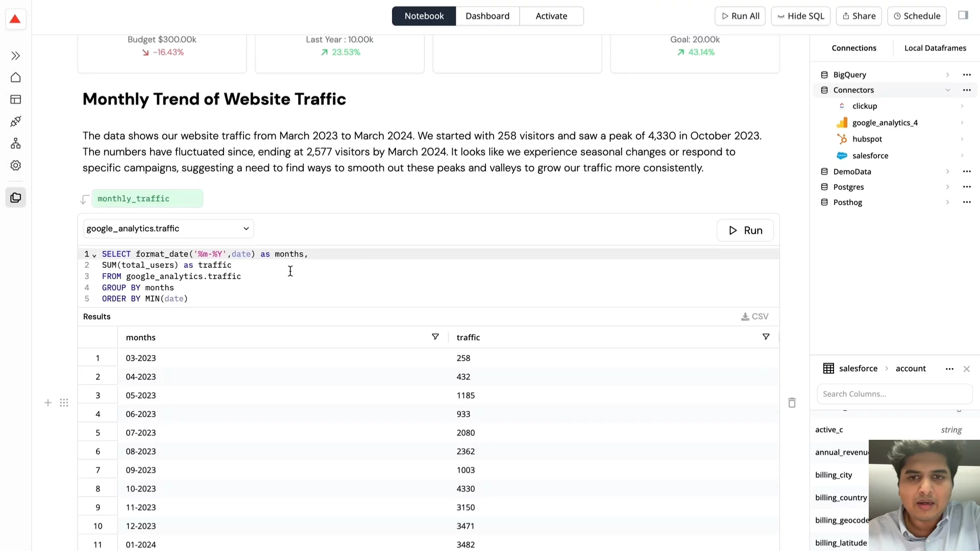This screenshot has width=980, height=551.
Task: Focus the Search Columns input field
Action: [x=894, y=394]
